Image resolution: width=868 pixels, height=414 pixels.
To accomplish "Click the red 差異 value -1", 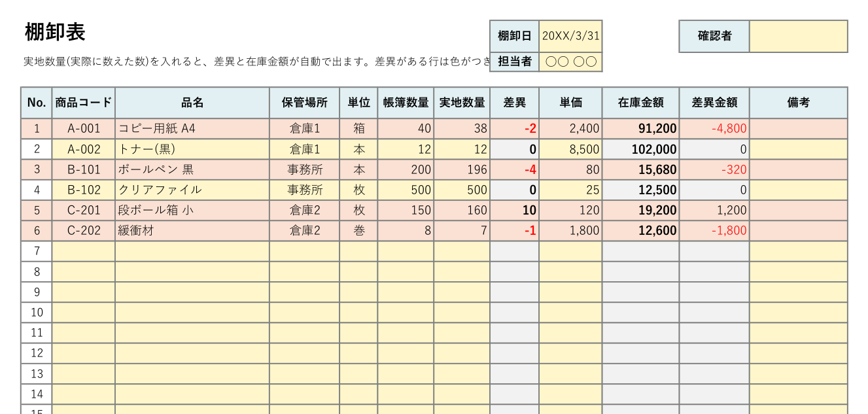I will click(x=514, y=231).
